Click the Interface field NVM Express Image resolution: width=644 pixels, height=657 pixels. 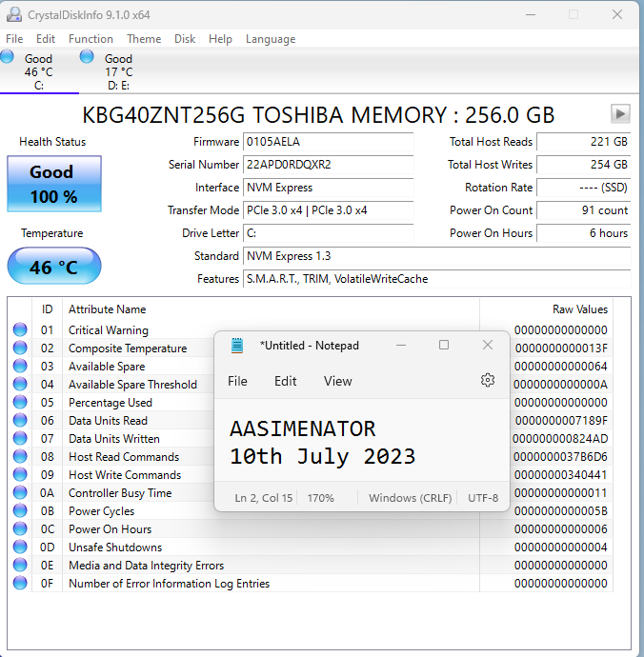click(329, 188)
